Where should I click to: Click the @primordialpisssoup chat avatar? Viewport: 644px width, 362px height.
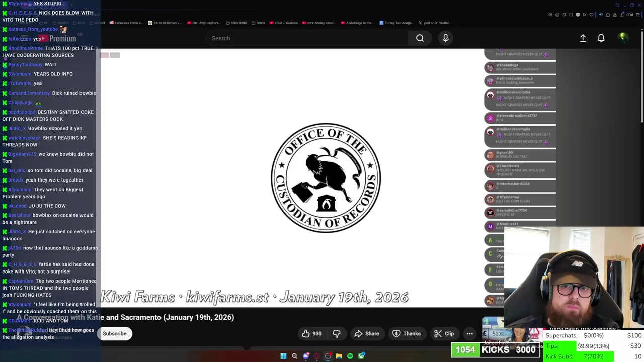490,81
